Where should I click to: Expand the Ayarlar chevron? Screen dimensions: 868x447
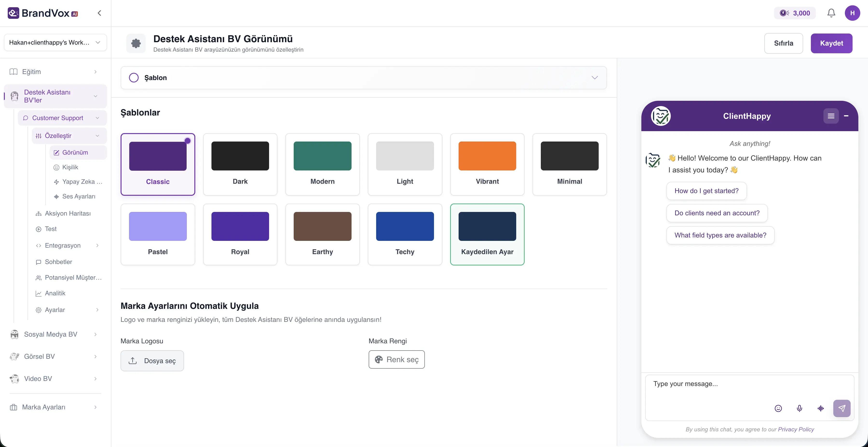[97, 310]
